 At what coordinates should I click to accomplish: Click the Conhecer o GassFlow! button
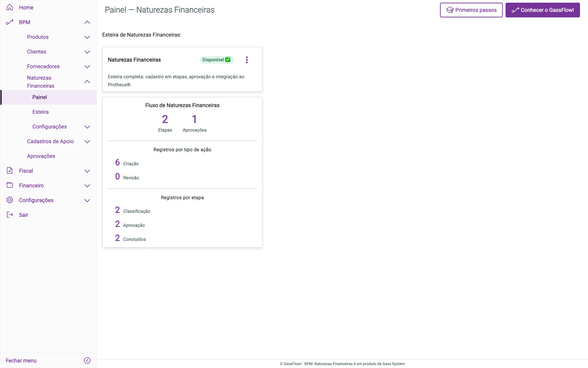coord(542,10)
